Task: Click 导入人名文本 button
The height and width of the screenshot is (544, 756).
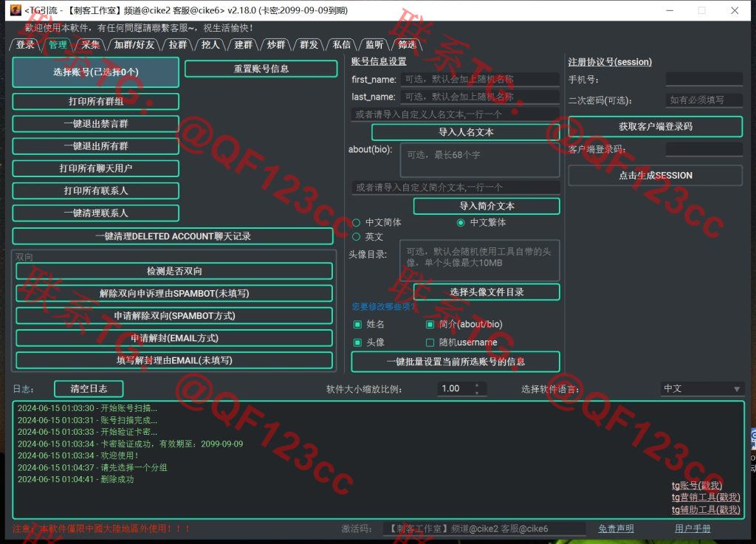Action: [x=466, y=132]
